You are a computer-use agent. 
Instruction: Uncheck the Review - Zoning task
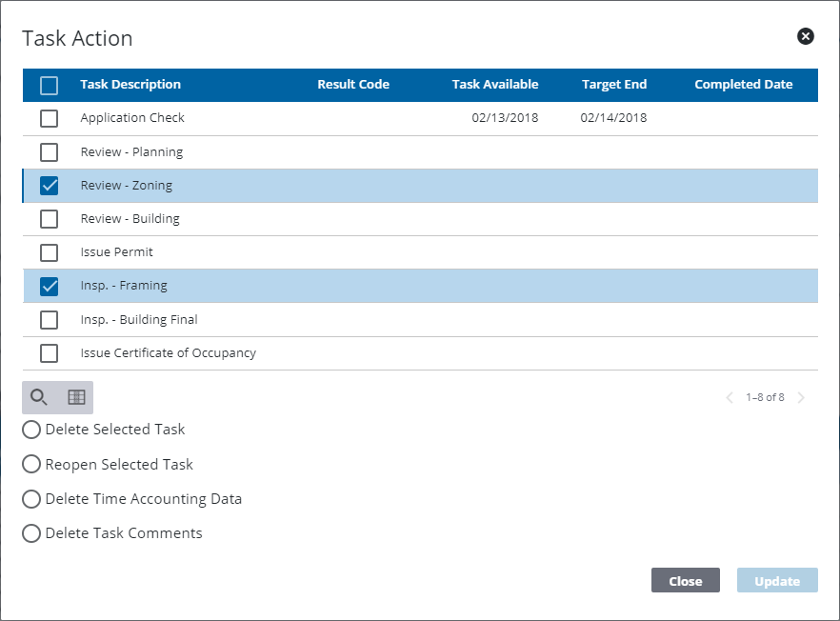(x=49, y=185)
